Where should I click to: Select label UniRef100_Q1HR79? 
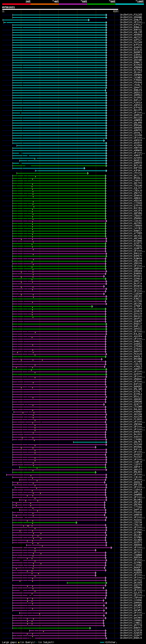tap(131, 248)
